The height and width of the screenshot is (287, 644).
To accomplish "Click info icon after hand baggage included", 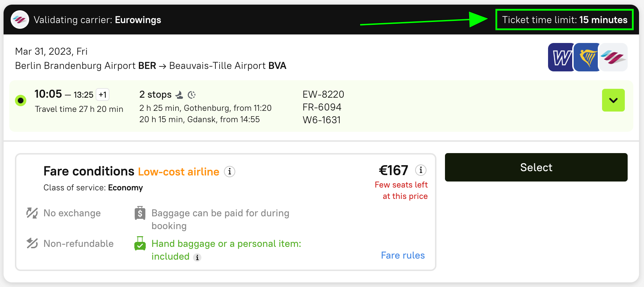I will 197,258.
